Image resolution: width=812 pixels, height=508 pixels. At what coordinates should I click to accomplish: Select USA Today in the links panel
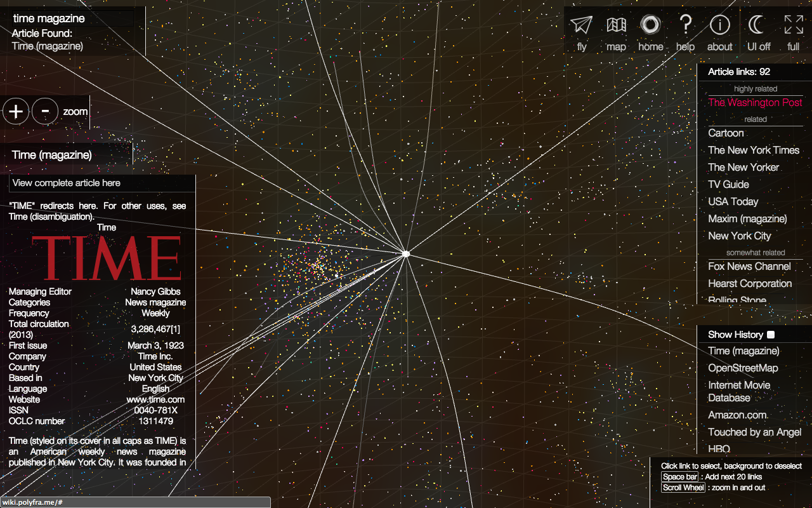(734, 201)
